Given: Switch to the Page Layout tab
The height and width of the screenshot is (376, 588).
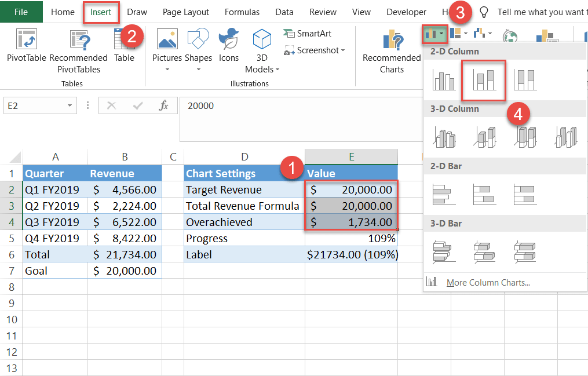Looking at the screenshot, I should (185, 12).
